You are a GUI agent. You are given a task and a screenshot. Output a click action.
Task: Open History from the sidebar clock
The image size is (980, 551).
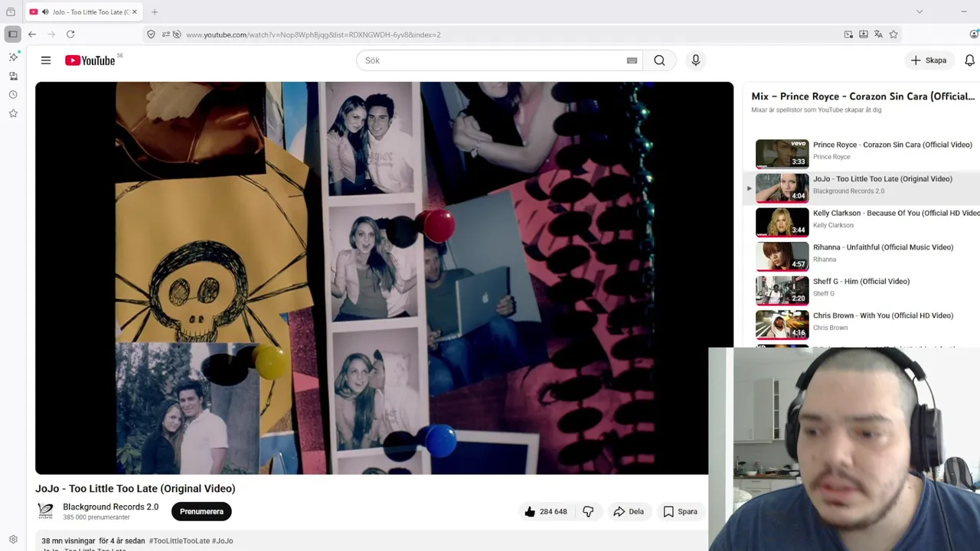[13, 95]
